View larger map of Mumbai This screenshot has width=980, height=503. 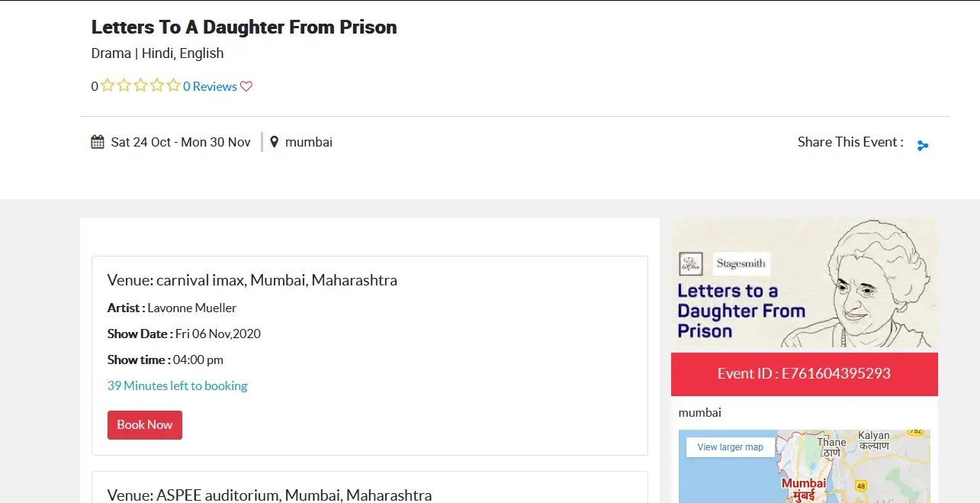click(731, 447)
